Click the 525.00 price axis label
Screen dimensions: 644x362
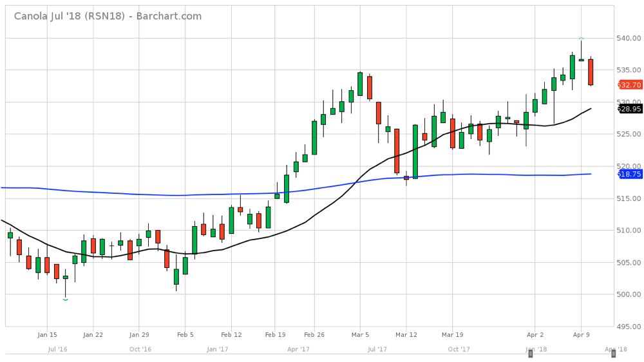(629, 134)
